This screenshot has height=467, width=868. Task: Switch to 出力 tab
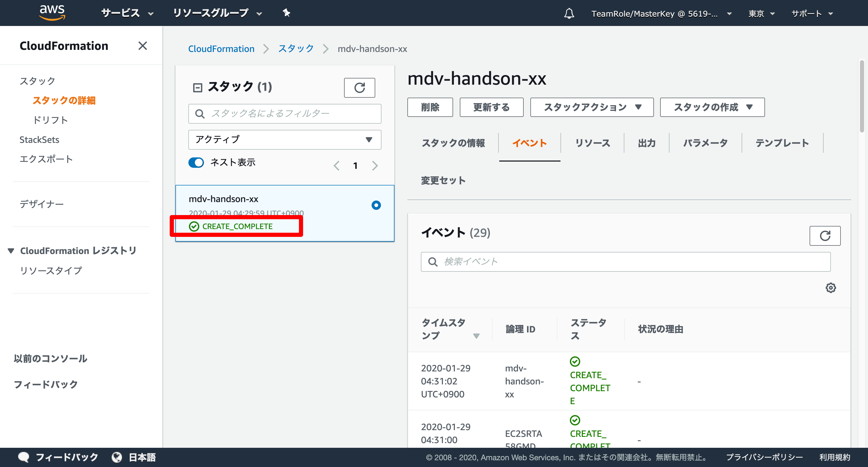[646, 143]
